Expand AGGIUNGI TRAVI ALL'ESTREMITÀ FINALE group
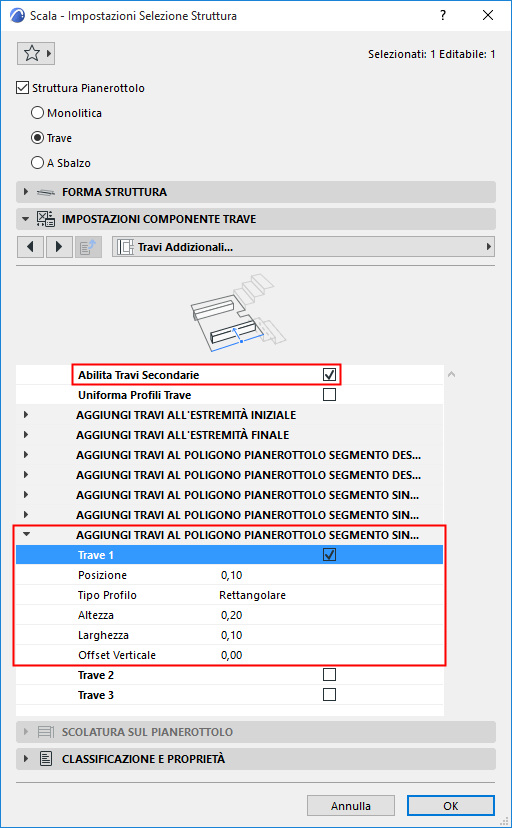The width and height of the screenshot is (512, 828). coord(26,435)
